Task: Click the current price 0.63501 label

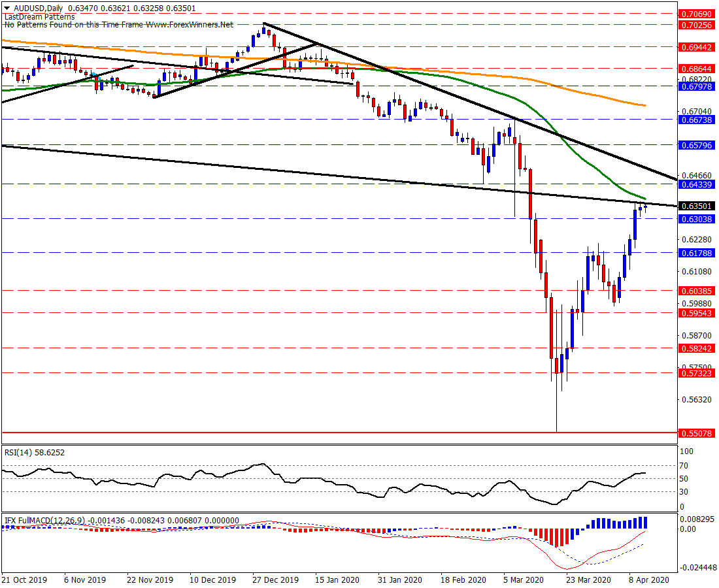Action: pyautogui.click(x=697, y=206)
